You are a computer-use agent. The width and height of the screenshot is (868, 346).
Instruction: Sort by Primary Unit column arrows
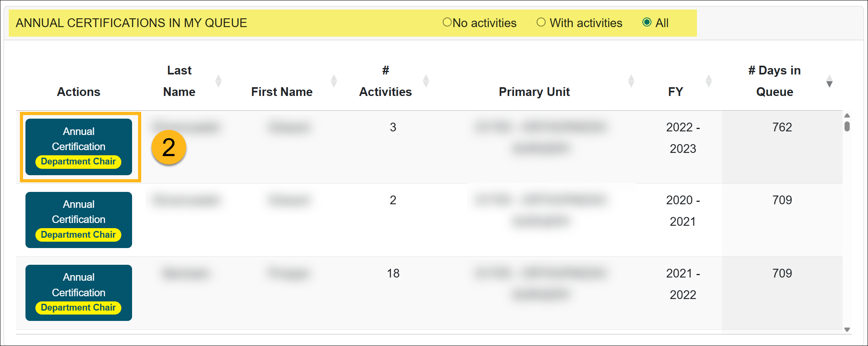[x=631, y=81]
